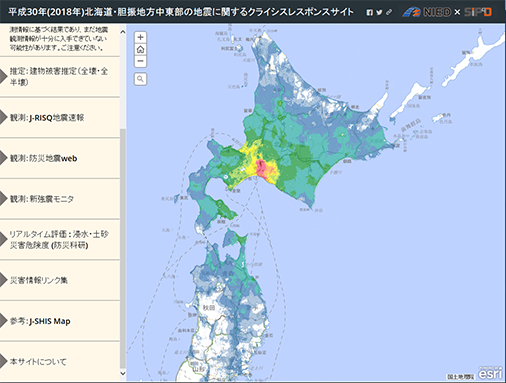Screen dimensions: 506x383
Task: Reset map to home extent
Action: click(140, 49)
